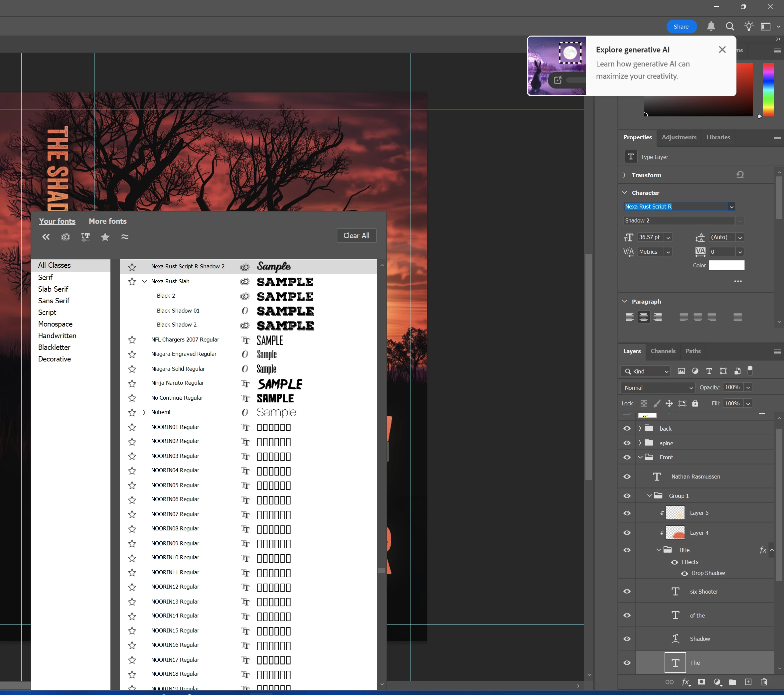Viewport: 784px width, 695px height.
Task: Toggle visibility of the spine group
Action: (627, 443)
